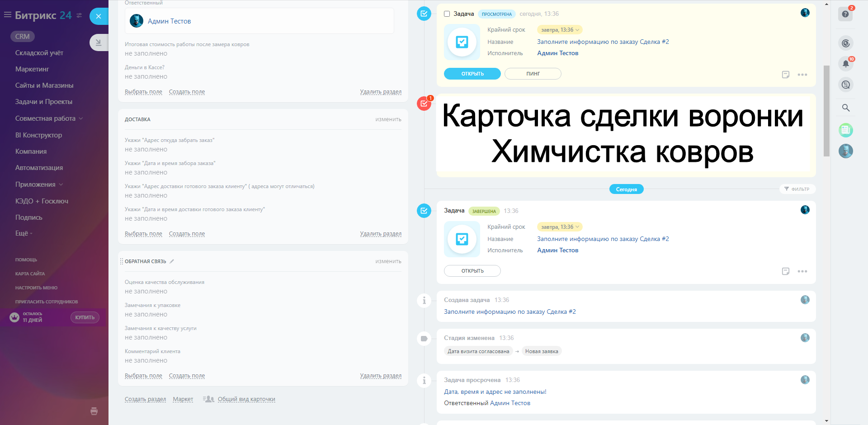Click Создать поле in ДОСТАВКА section
868x425 pixels.
(x=187, y=234)
